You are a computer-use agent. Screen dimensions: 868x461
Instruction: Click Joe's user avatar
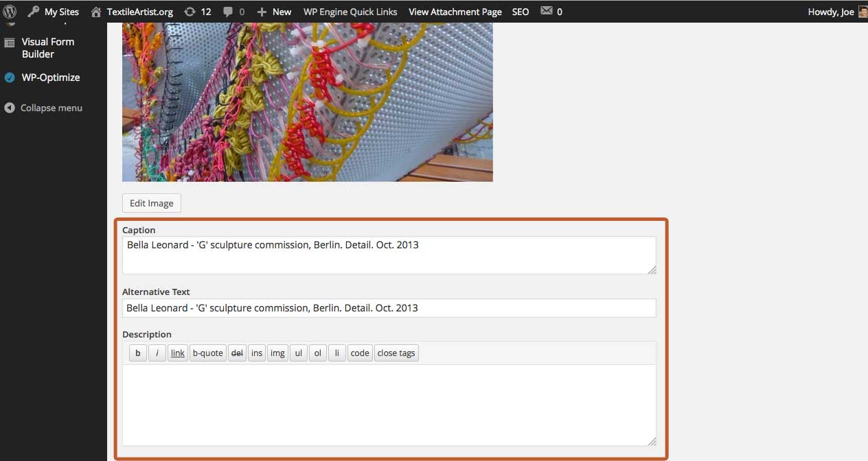pos(863,12)
